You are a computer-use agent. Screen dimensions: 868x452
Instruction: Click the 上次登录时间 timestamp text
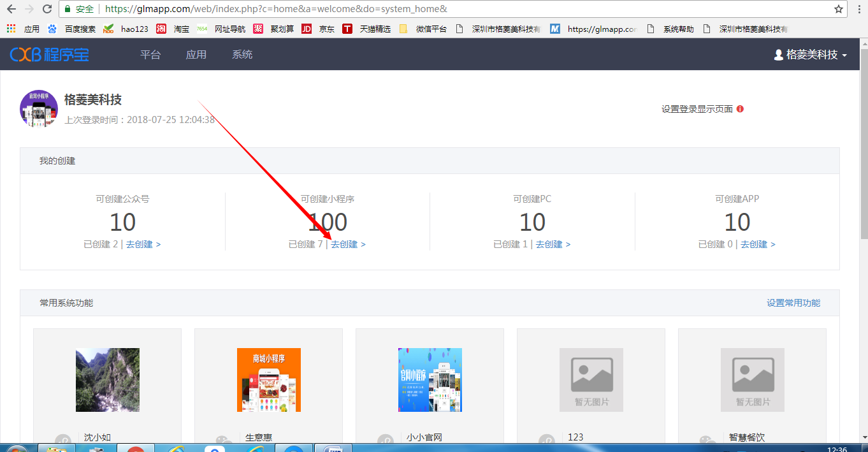pos(140,119)
